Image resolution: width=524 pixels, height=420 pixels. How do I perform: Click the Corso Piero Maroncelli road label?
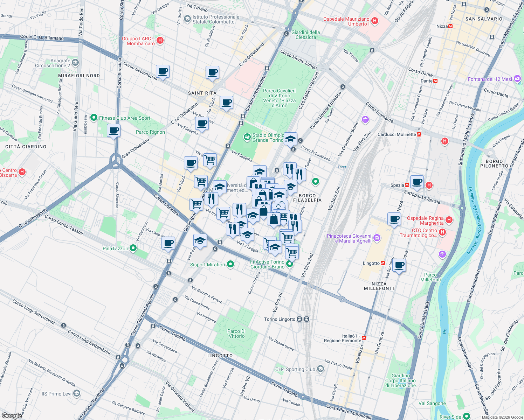coord(349,412)
